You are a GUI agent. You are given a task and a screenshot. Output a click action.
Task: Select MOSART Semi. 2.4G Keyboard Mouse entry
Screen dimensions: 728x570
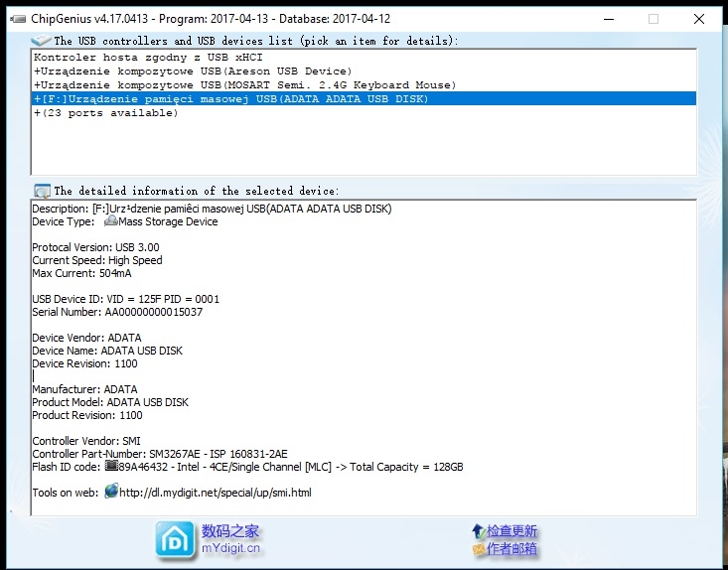pyautogui.click(x=364, y=85)
